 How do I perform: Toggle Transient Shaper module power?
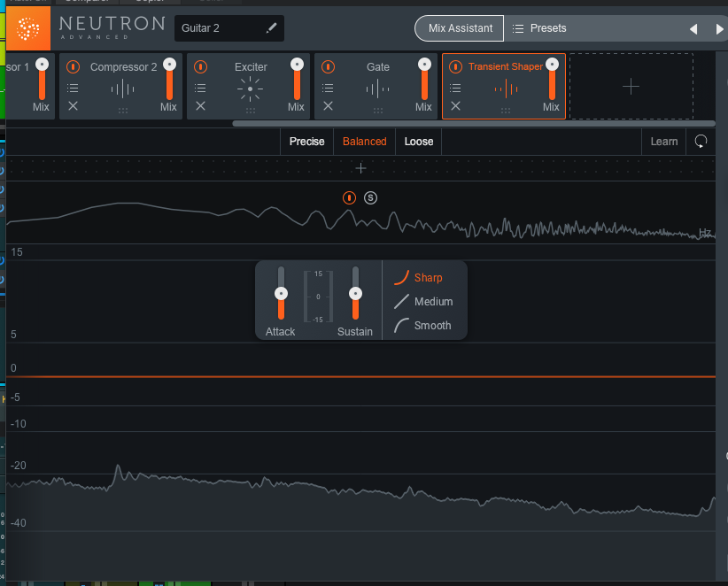[x=455, y=66]
